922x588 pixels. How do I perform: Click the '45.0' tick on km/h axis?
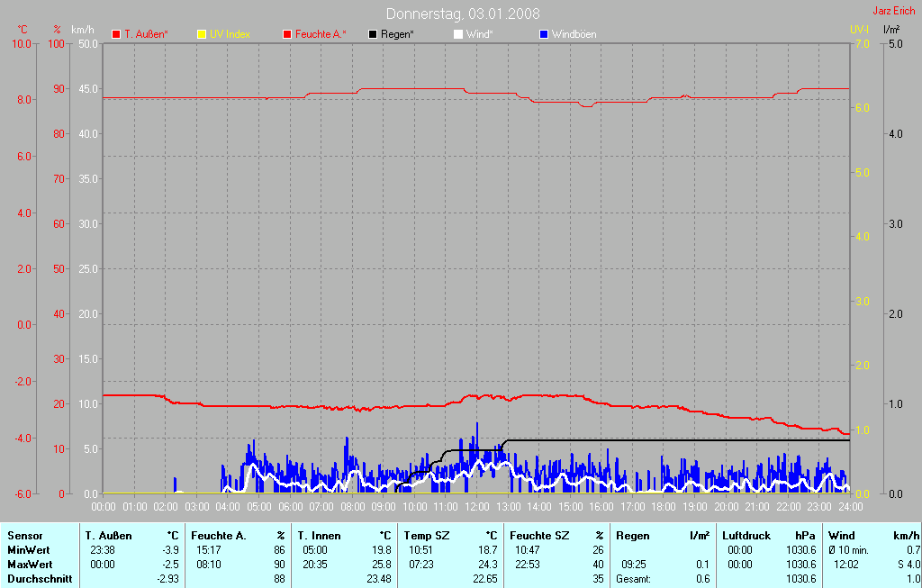pos(88,89)
